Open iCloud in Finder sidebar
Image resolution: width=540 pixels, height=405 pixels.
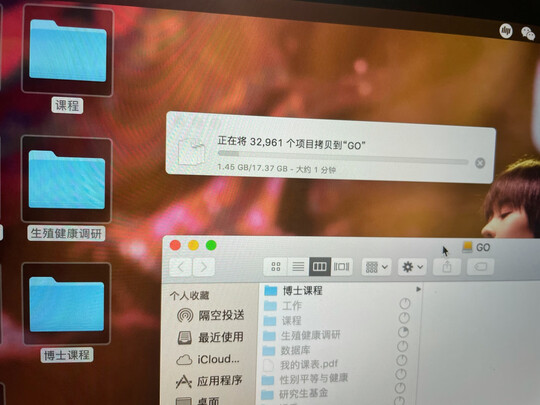tap(208, 359)
